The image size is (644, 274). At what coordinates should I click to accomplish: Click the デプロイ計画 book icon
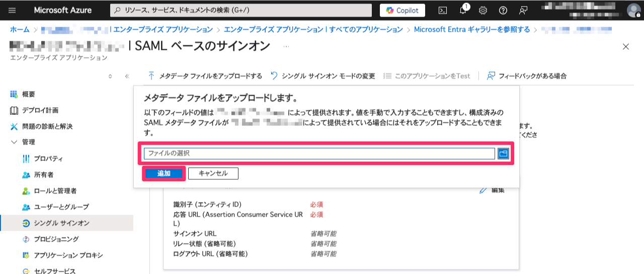click(x=14, y=110)
